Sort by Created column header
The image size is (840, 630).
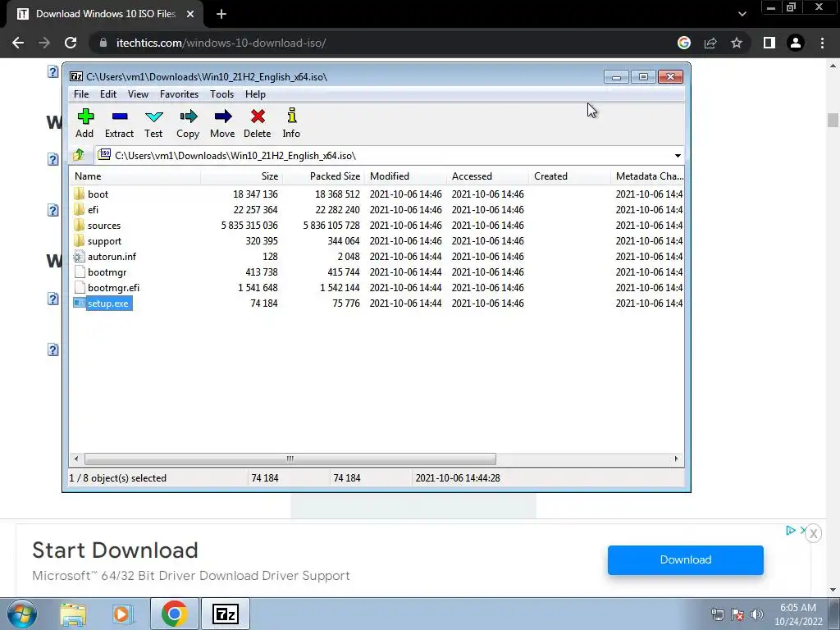tap(569, 176)
